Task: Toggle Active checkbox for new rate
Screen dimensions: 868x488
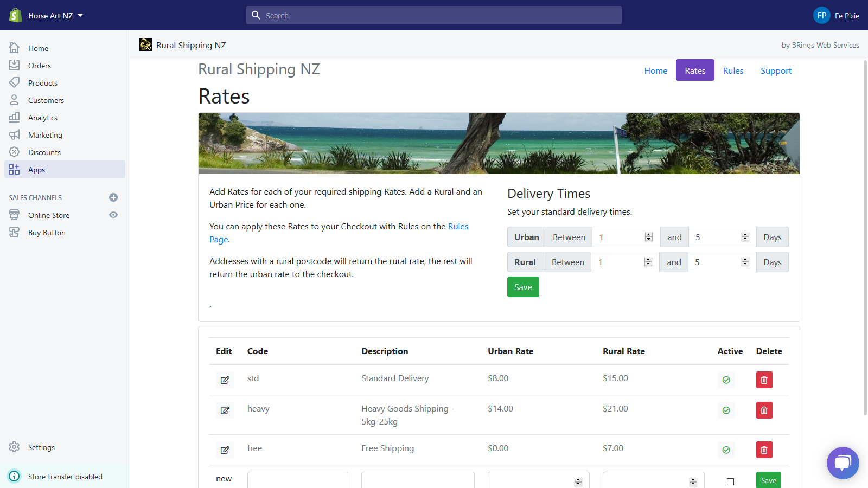Action: pyautogui.click(x=730, y=481)
